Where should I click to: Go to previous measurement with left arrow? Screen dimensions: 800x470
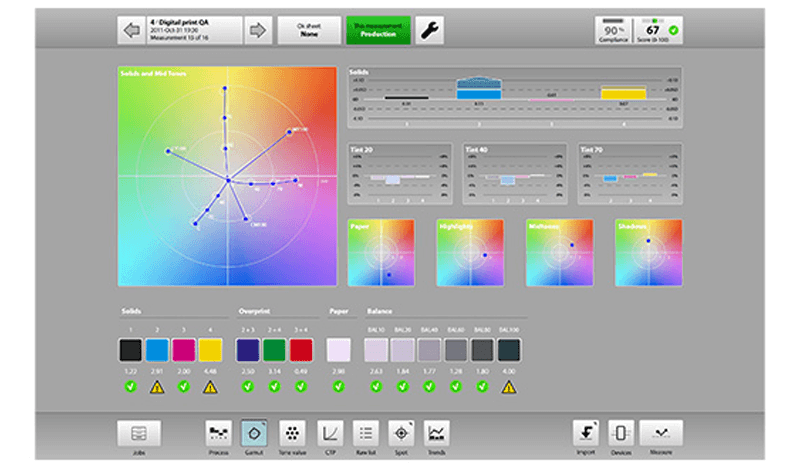coord(132,31)
